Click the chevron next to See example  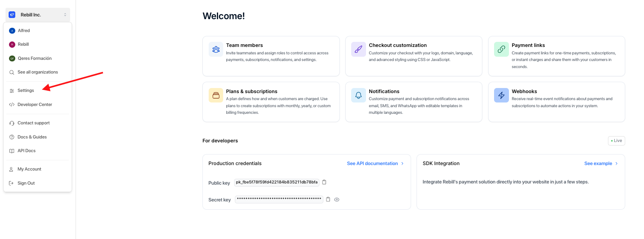[x=617, y=164]
